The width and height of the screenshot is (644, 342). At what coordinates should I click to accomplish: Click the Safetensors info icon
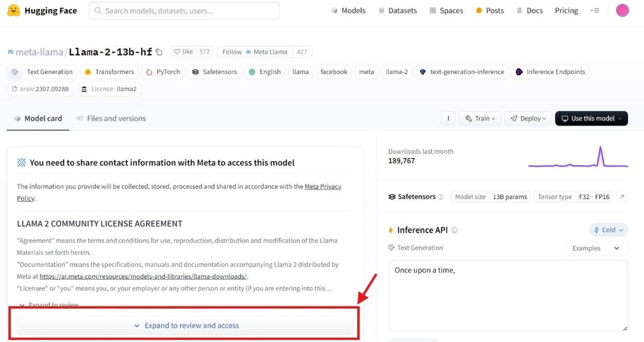(x=440, y=197)
